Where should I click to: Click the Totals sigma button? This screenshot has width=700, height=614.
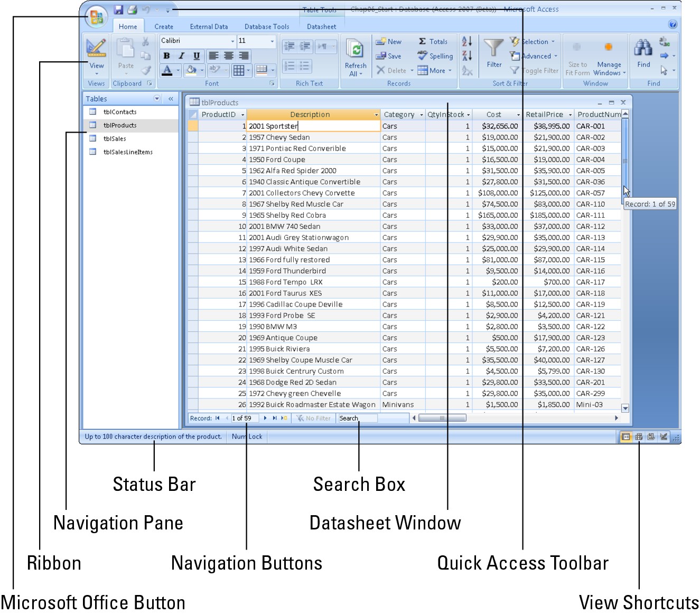433,41
